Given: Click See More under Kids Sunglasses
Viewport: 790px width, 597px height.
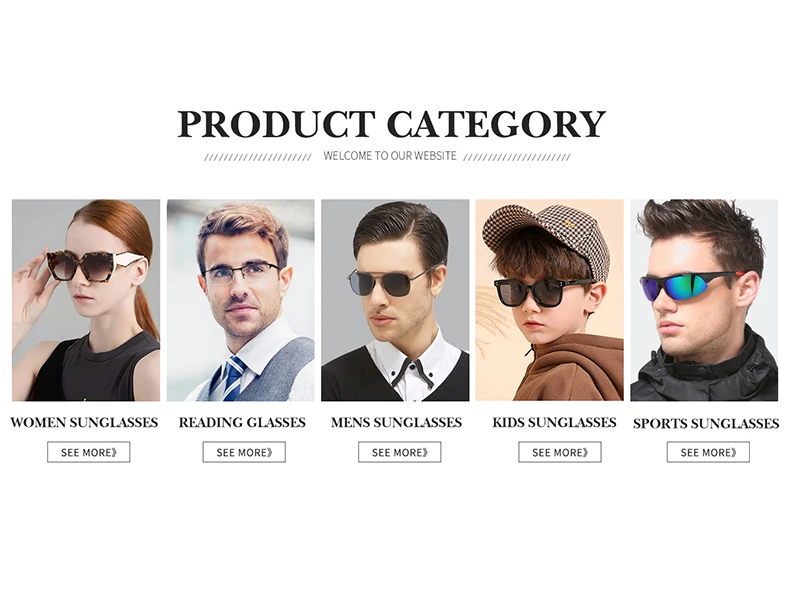Looking at the screenshot, I should 560,452.
